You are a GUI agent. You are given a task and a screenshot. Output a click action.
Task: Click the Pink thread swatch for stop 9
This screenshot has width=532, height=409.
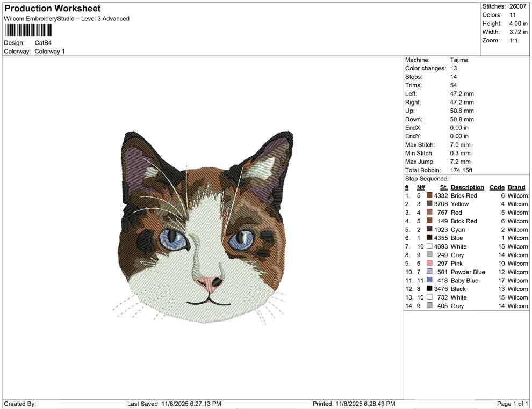coord(429,263)
